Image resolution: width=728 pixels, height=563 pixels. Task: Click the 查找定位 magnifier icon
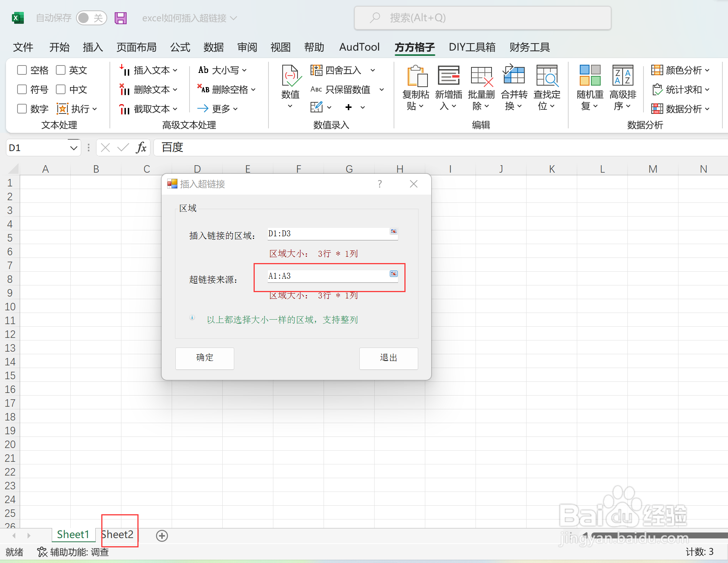point(547,76)
